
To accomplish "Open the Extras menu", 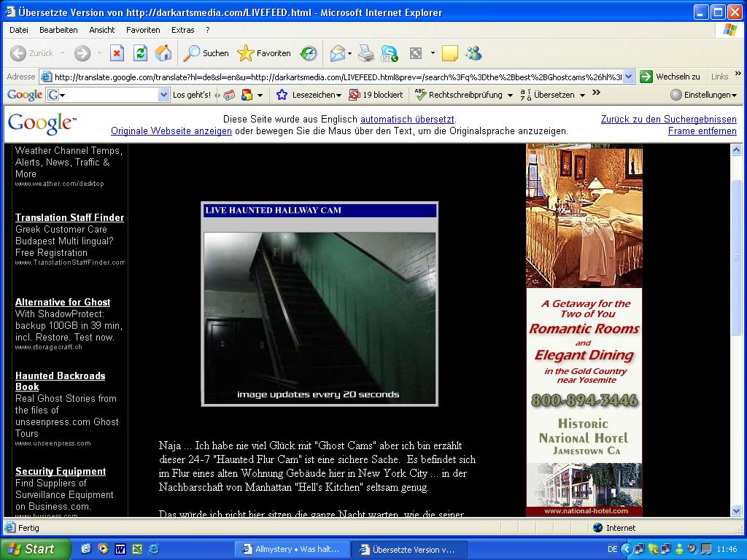I will point(182,30).
